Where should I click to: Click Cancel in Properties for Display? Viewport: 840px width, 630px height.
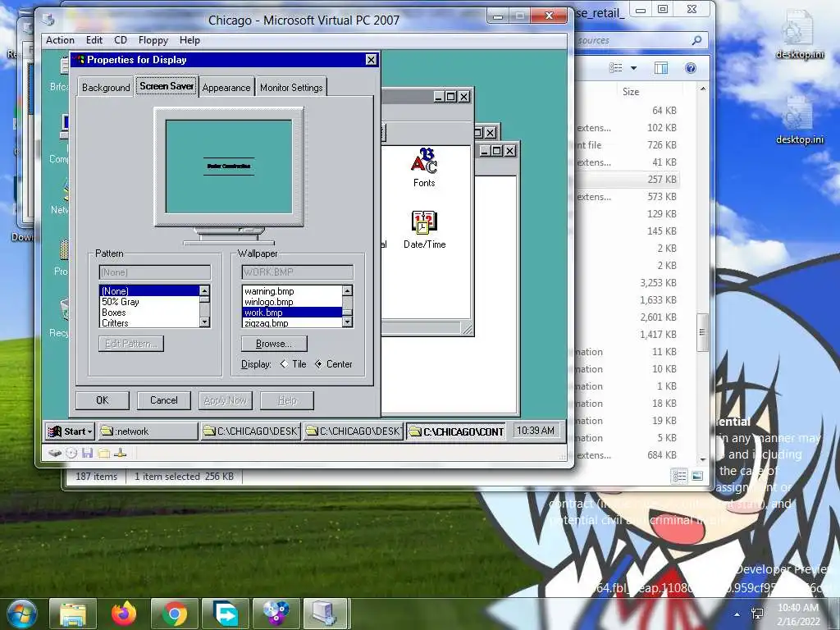point(164,400)
